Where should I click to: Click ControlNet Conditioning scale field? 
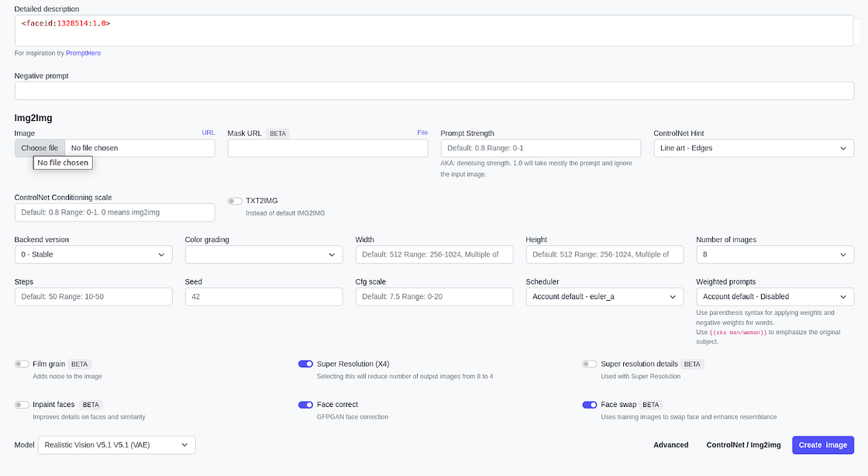[x=115, y=212]
